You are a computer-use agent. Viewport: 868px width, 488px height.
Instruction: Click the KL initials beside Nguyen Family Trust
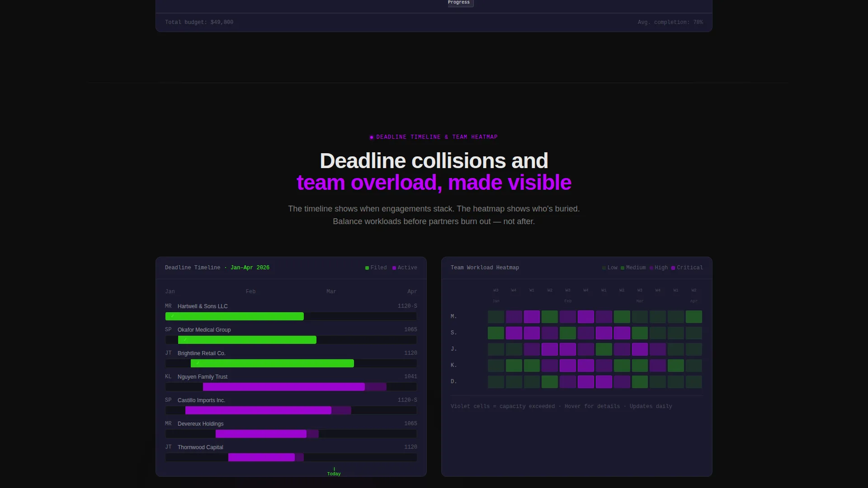tap(168, 376)
